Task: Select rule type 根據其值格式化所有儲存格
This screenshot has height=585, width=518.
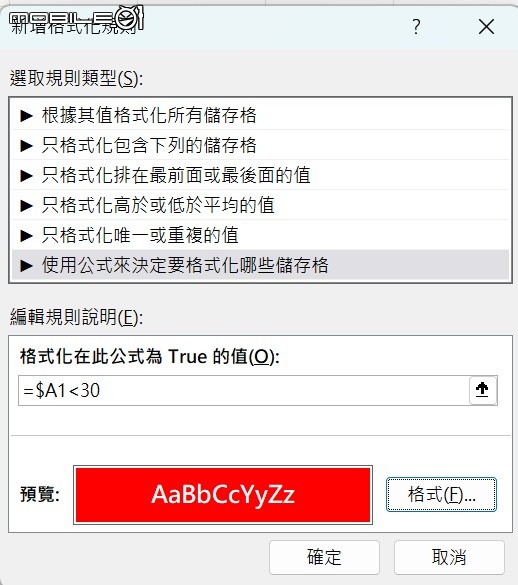Action: tap(260, 115)
